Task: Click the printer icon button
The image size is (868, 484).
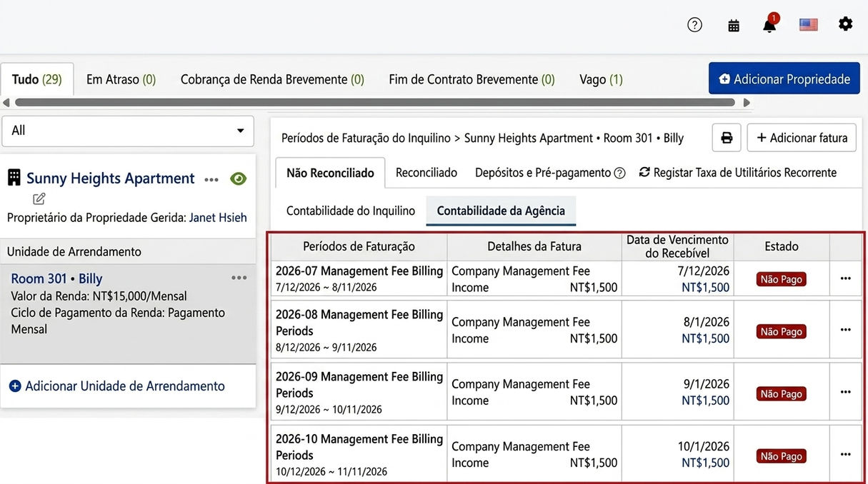Action: click(727, 138)
